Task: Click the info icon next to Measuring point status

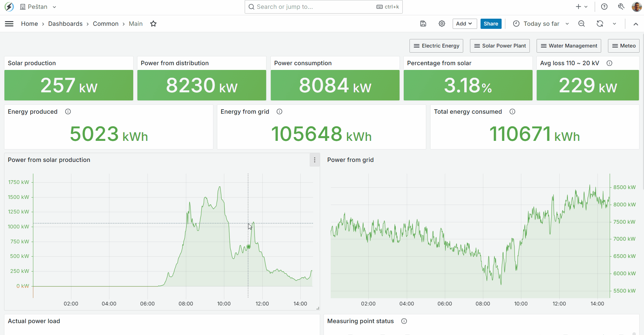Action: coord(404,321)
